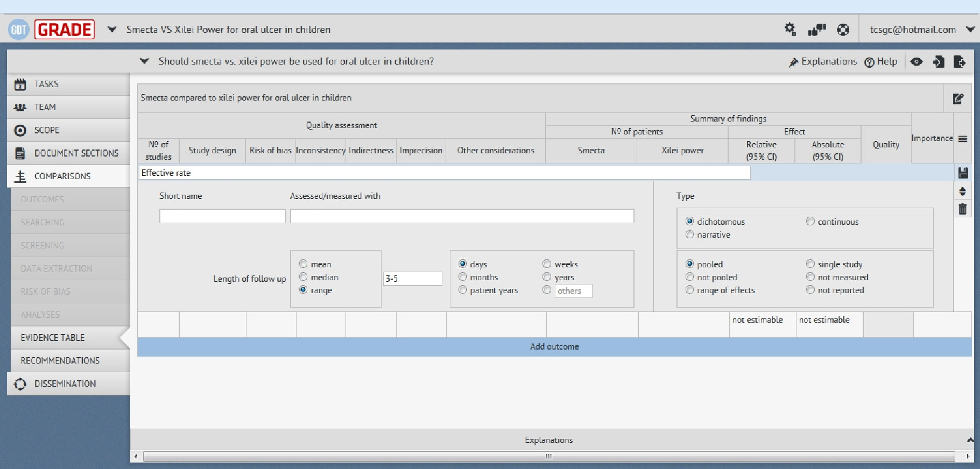Viewport: 980px width, 469px height.
Task: Click the GRADE logo
Action: click(65, 30)
